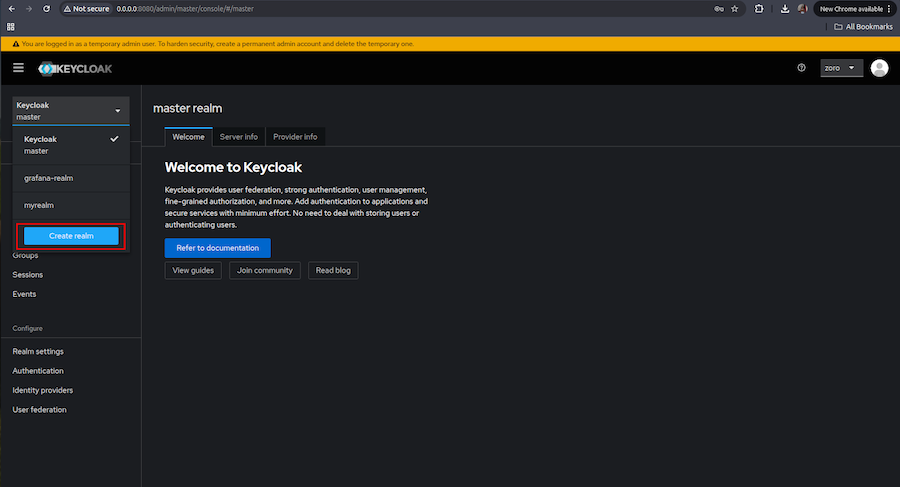Open the password key icon in address bar
Image resolution: width=900 pixels, height=487 pixels.
click(x=719, y=9)
